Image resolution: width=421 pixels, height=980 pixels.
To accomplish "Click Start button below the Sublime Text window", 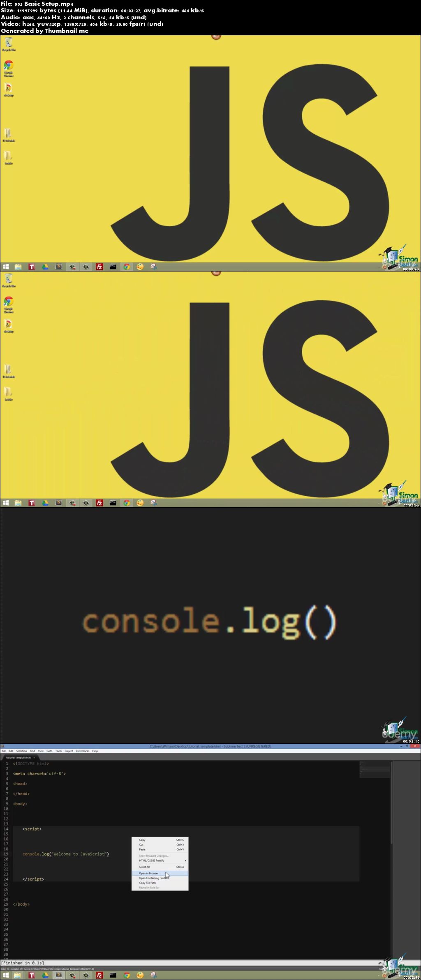I will [x=6, y=975].
